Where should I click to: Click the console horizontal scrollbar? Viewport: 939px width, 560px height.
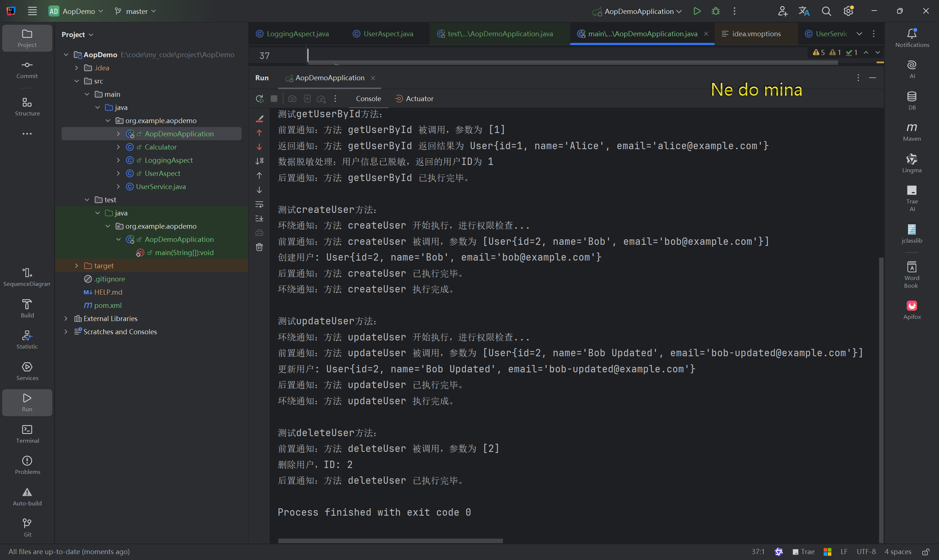tap(390, 540)
